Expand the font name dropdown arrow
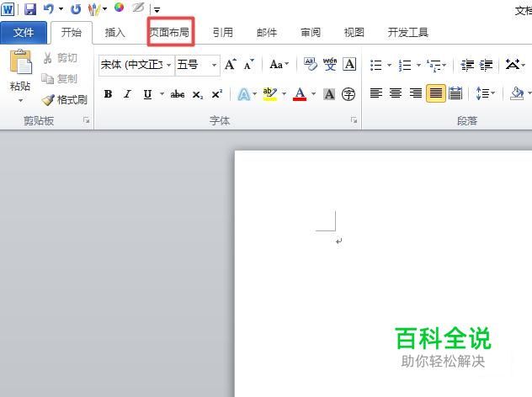Image resolution: width=532 pixels, height=397 pixels. 168,65
